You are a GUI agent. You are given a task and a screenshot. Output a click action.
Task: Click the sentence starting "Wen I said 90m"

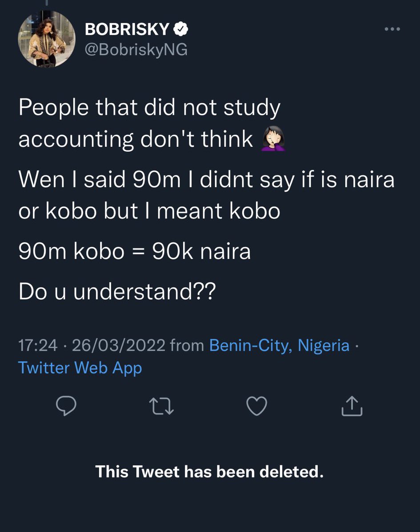[x=206, y=195]
